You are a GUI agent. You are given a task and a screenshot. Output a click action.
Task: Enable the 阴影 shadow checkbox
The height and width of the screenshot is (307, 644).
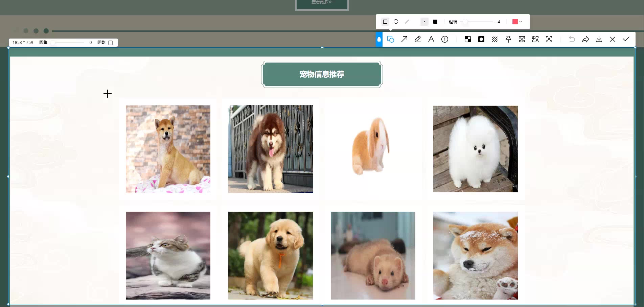point(110,43)
